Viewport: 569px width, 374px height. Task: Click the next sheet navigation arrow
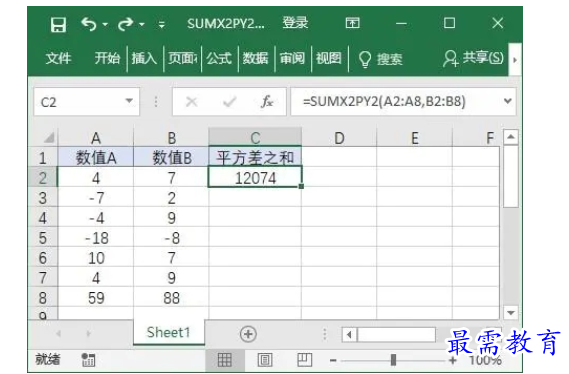tap(88, 333)
